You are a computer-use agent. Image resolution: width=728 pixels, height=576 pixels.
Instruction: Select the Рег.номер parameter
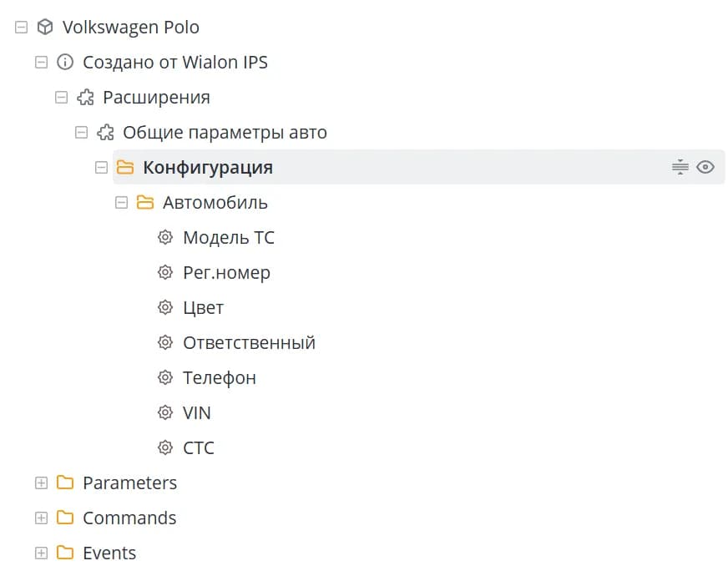pyautogui.click(x=226, y=272)
